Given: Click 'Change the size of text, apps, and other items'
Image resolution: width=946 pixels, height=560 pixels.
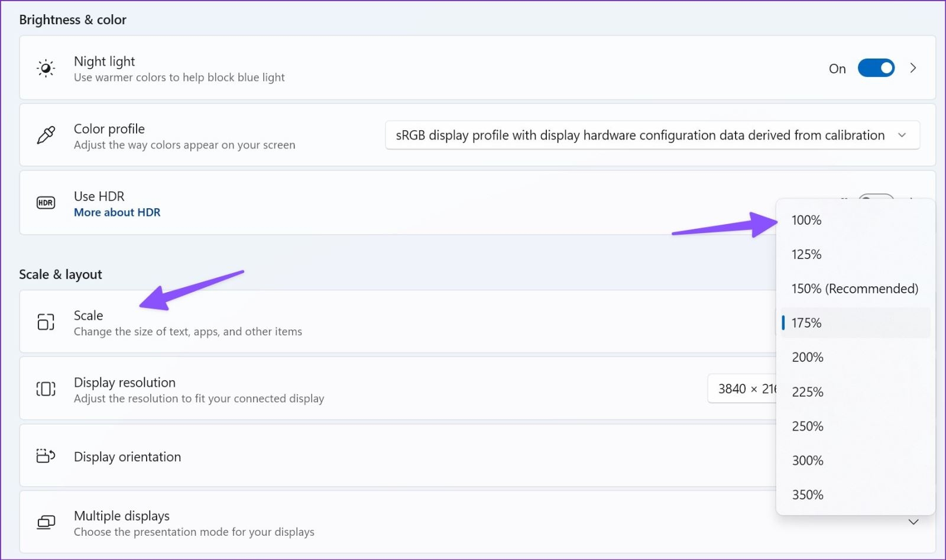Looking at the screenshot, I should tap(188, 332).
